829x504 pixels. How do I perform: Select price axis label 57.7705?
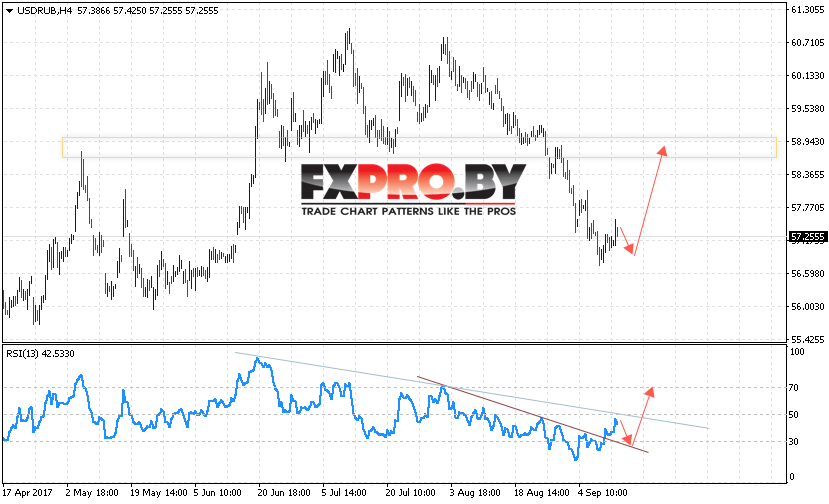pyautogui.click(x=808, y=208)
